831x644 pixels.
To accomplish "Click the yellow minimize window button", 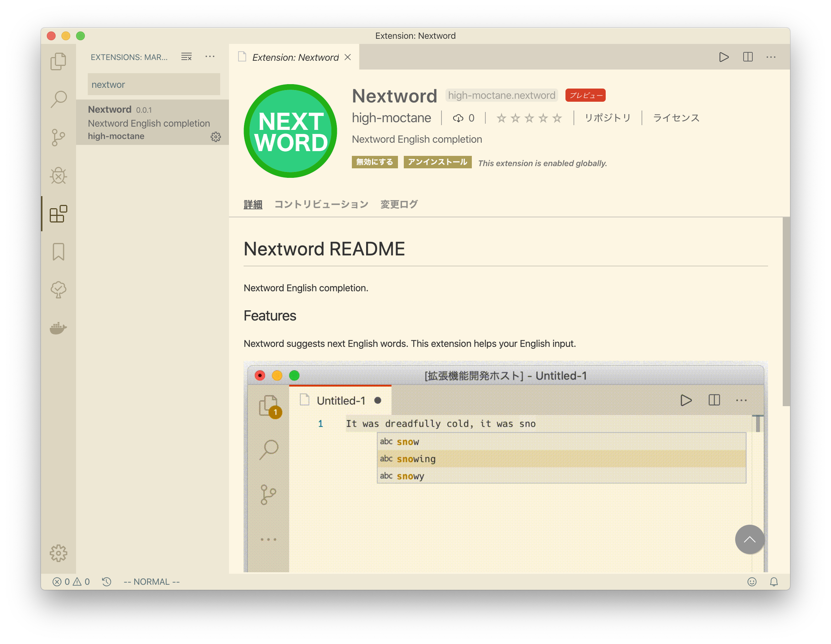I will [66, 36].
